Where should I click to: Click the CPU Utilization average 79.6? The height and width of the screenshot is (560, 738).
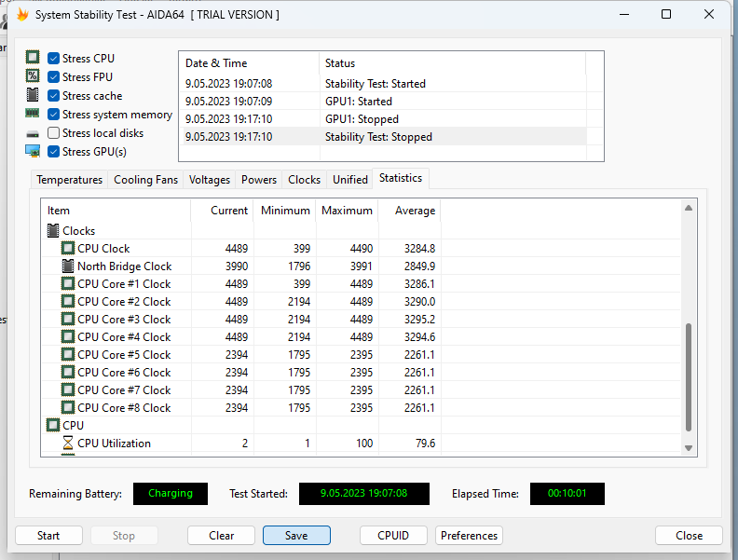(426, 444)
